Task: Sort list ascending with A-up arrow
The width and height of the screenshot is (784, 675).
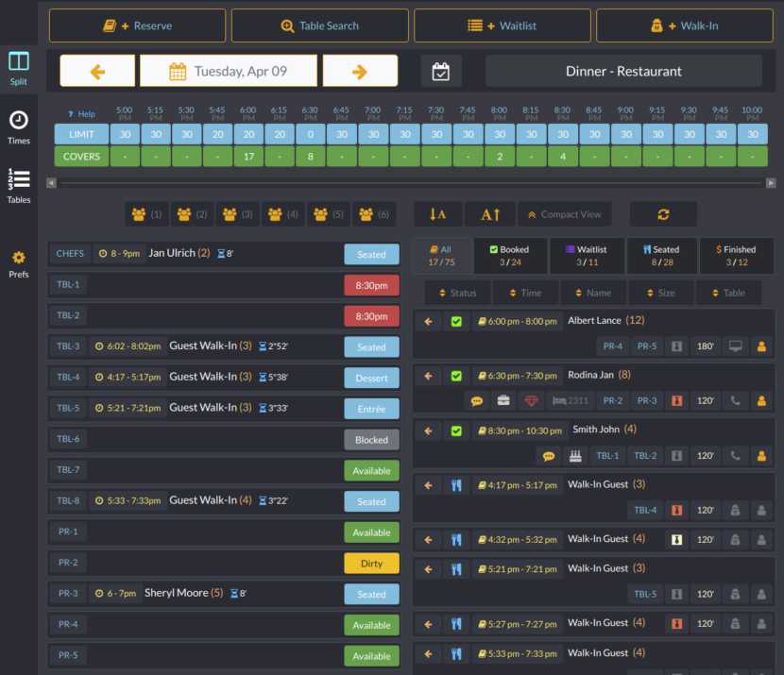Action: click(x=490, y=214)
